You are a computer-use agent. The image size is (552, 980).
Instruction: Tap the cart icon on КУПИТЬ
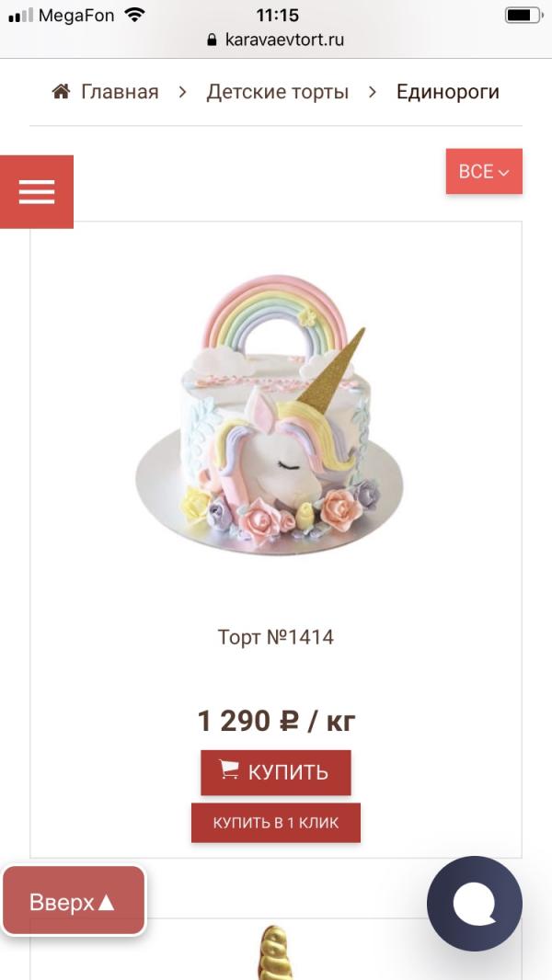pyautogui.click(x=229, y=769)
